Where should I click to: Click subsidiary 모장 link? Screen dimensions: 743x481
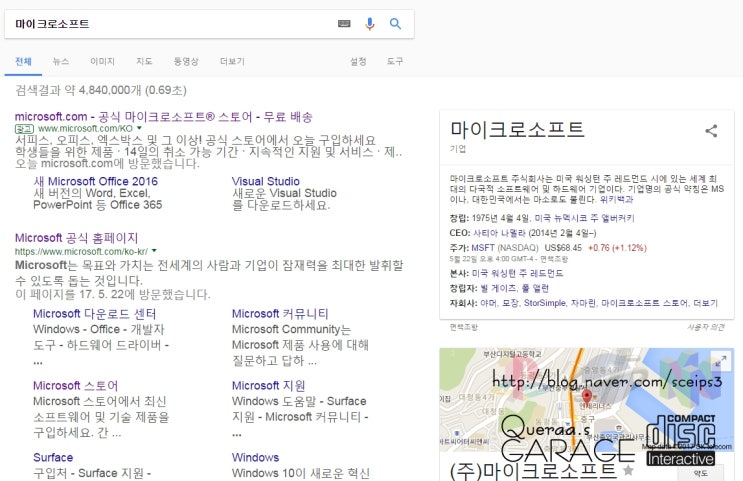(510, 303)
